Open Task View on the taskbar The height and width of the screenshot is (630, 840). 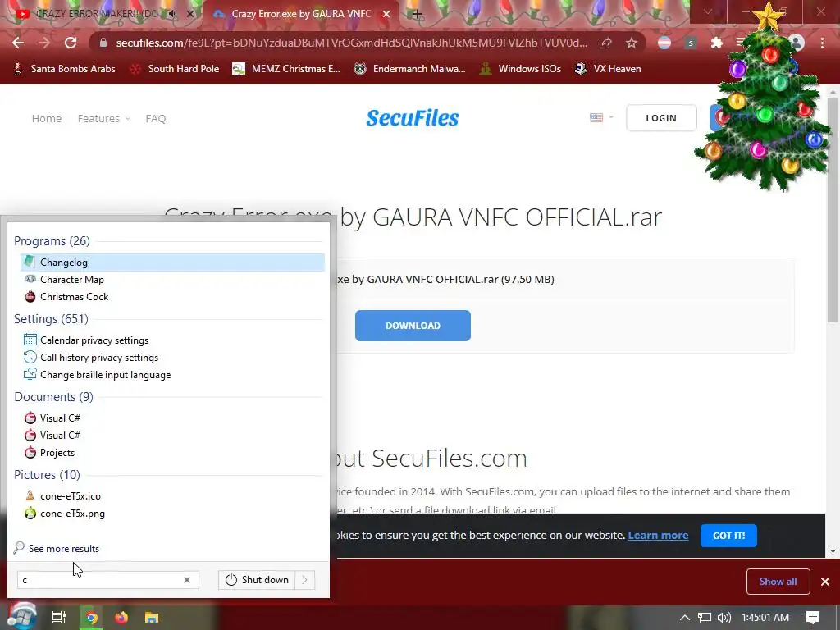tap(58, 617)
